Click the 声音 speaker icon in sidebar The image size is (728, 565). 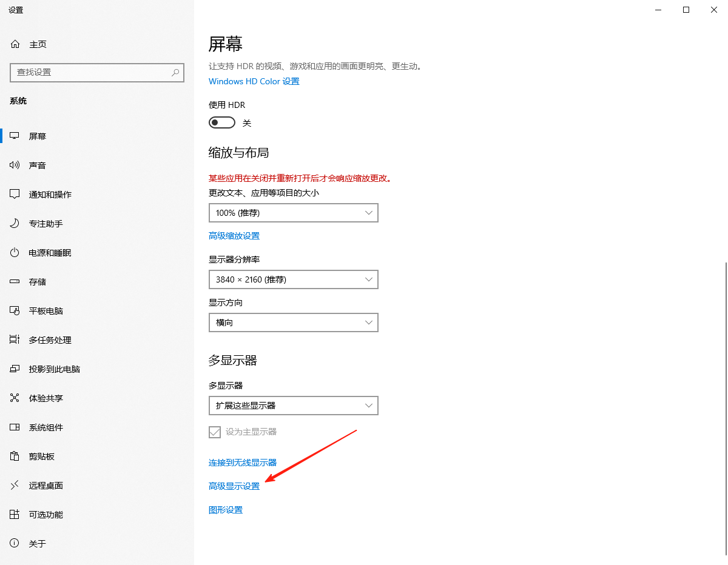(x=15, y=165)
